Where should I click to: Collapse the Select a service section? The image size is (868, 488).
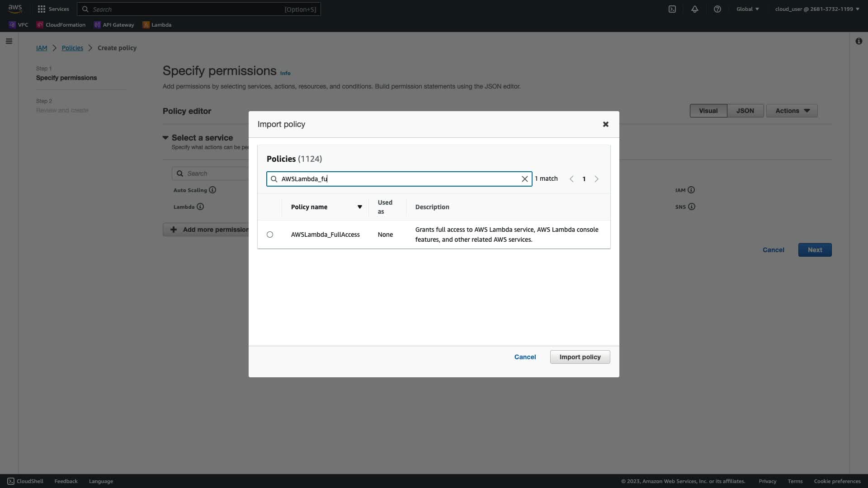pos(165,137)
